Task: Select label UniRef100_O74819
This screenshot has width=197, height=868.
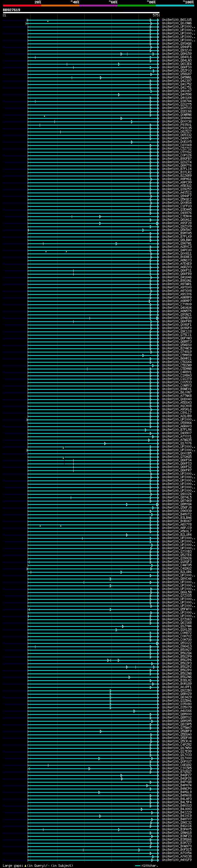Action: tap(177, 352)
